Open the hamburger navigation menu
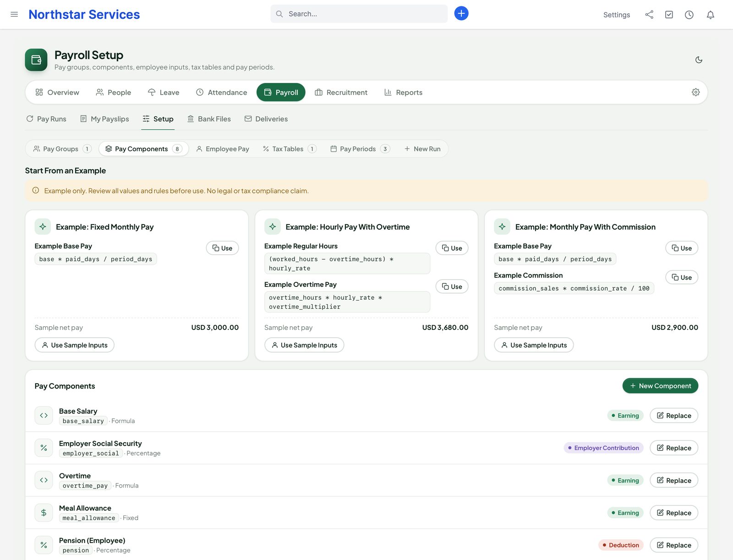Viewport: 733px width, 560px height. point(14,14)
